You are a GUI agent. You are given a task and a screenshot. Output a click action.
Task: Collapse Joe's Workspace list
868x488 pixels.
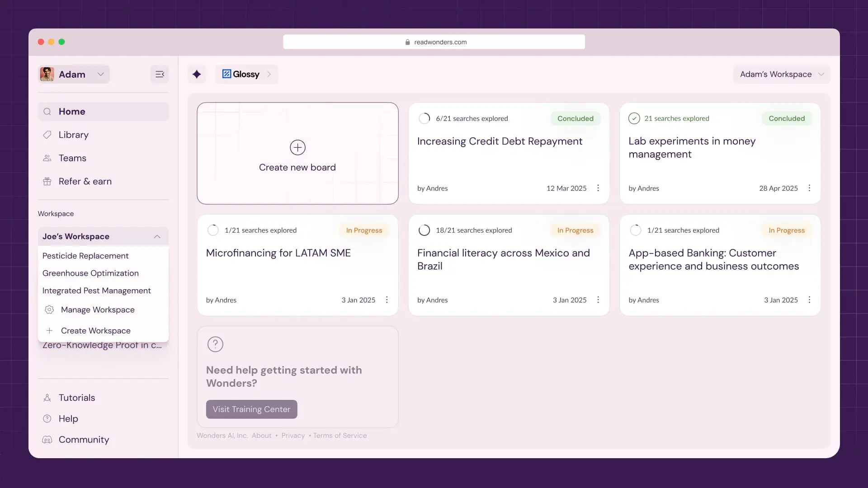tap(157, 236)
